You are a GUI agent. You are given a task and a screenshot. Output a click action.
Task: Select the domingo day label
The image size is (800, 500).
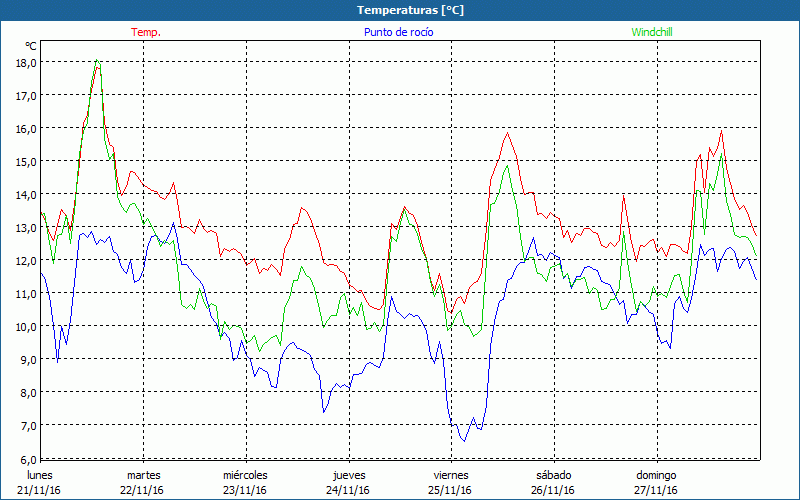tap(656, 474)
